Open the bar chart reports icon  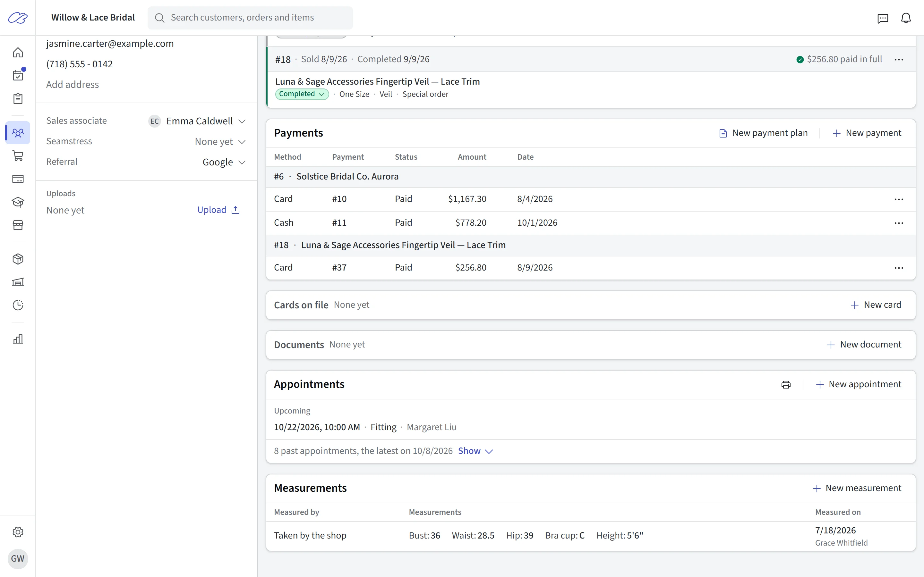coord(18,339)
